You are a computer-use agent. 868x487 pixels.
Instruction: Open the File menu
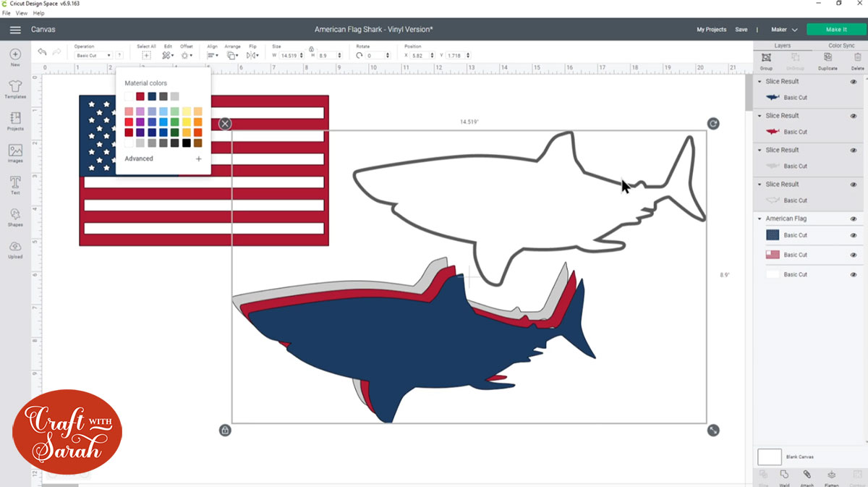6,13
